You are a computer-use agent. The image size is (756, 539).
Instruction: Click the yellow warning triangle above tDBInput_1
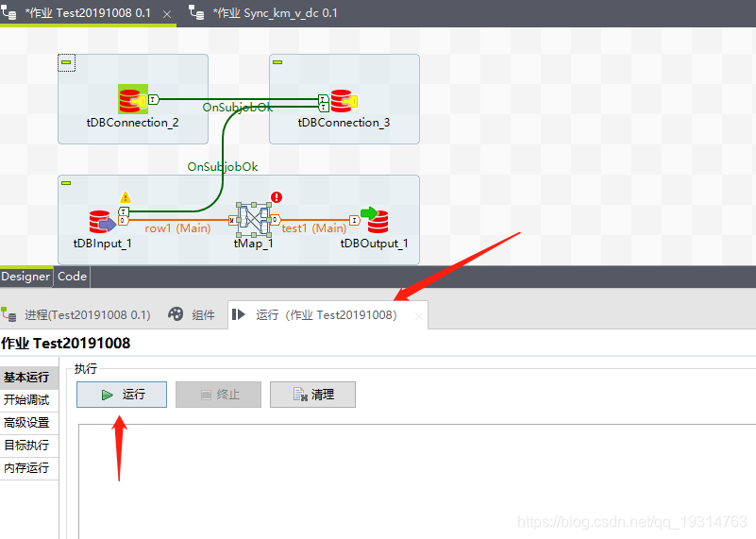pyautogui.click(x=126, y=197)
